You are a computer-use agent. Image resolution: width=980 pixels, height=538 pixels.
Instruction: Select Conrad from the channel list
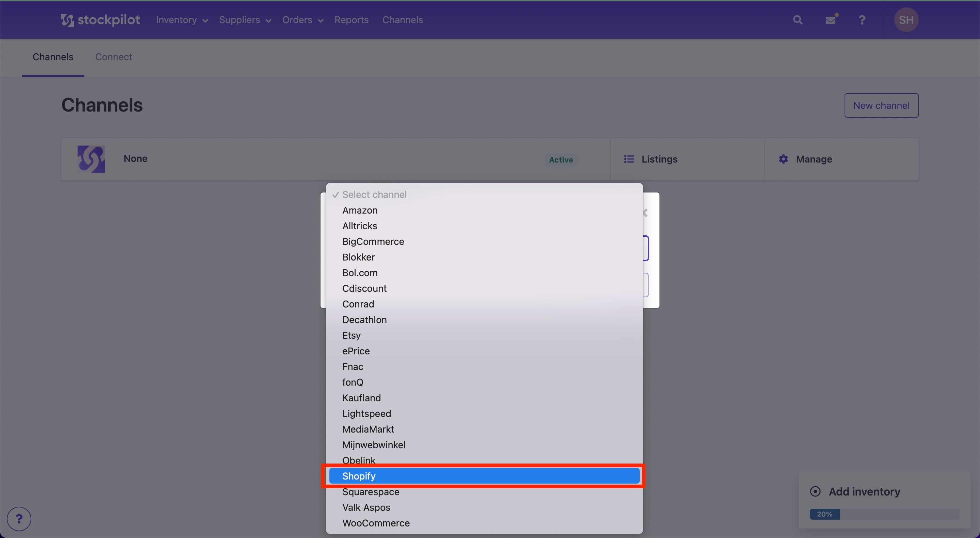pos(484,304)
